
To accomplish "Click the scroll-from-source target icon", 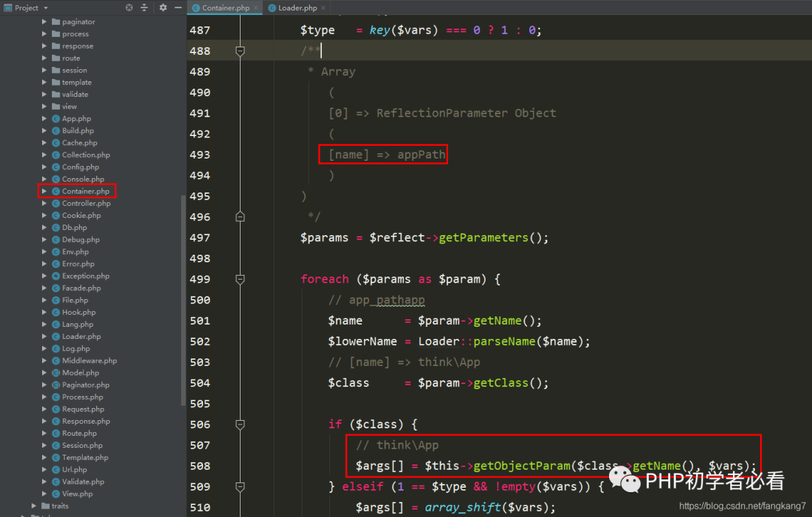I will 129,8.
